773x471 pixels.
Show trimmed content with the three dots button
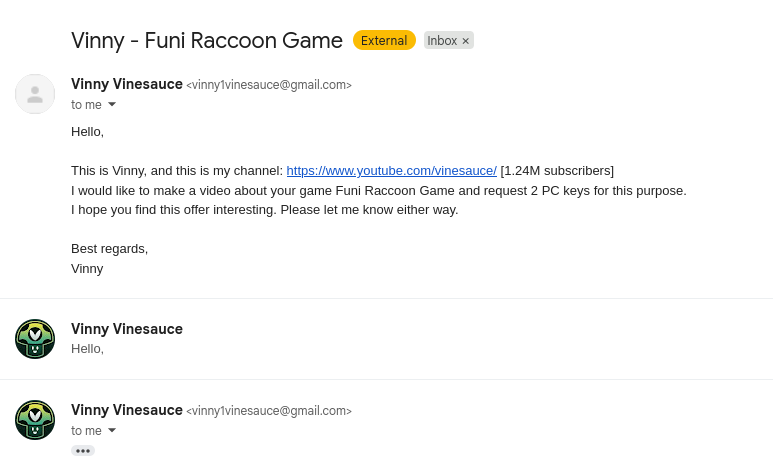click(83, 451)
